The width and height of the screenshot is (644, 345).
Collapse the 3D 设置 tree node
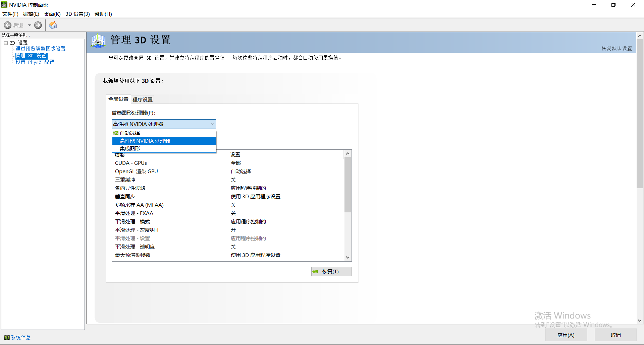coord(6,43)
